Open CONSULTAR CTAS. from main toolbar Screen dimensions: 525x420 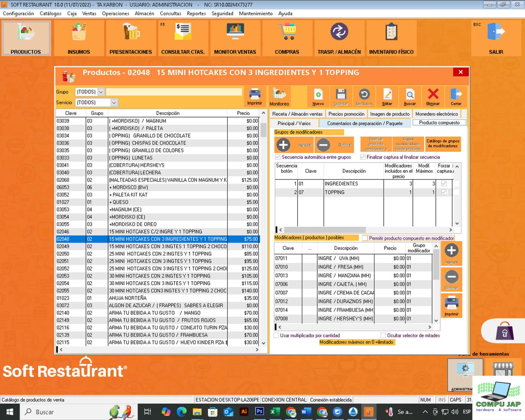tap(183, 38)
